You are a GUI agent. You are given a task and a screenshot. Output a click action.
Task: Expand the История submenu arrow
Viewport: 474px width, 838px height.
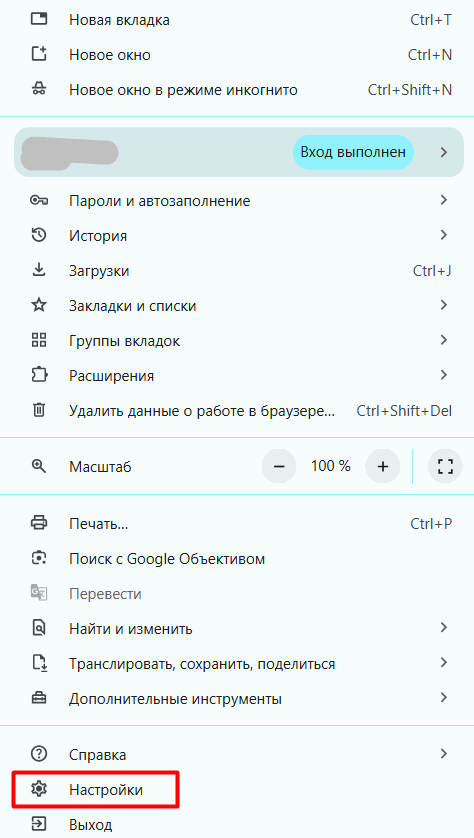(x=443, y=235)
